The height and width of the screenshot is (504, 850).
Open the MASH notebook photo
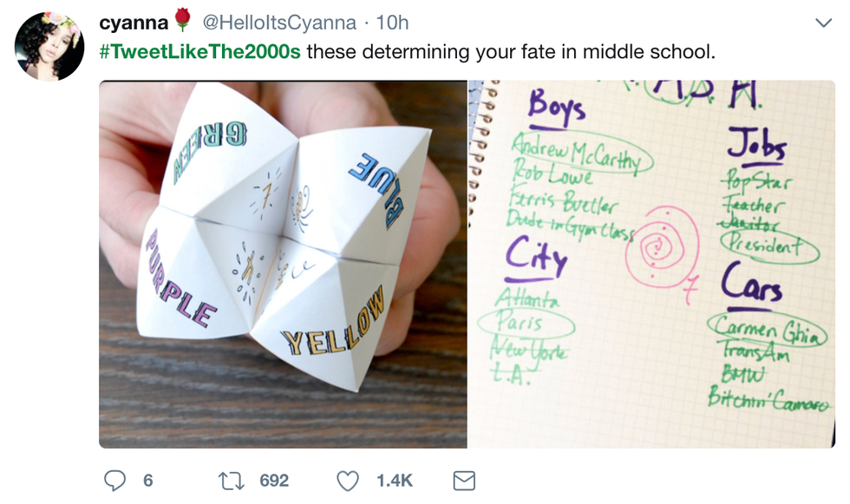(x=651, y=265)
